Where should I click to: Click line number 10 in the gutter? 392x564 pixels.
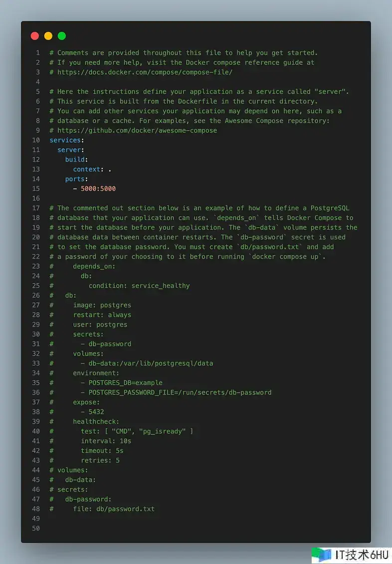35,140
